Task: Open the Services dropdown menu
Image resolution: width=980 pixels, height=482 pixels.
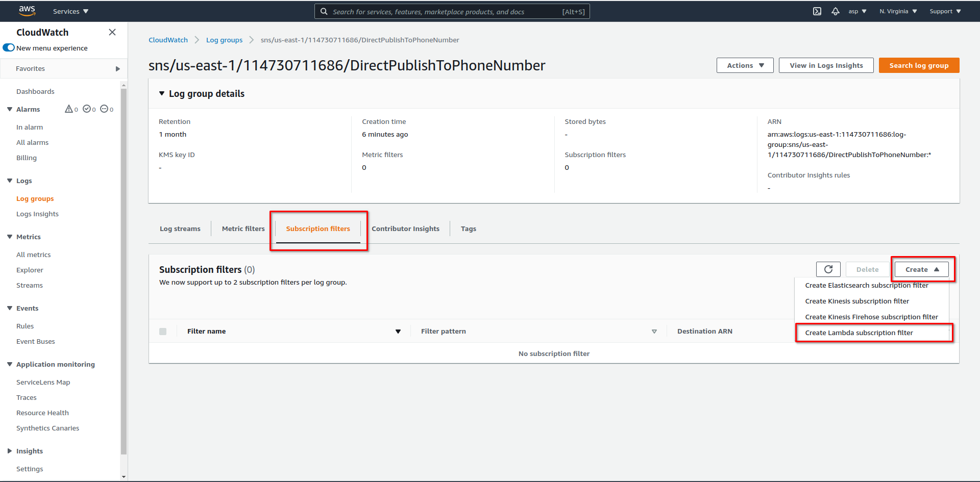Action: pos(70,11)
